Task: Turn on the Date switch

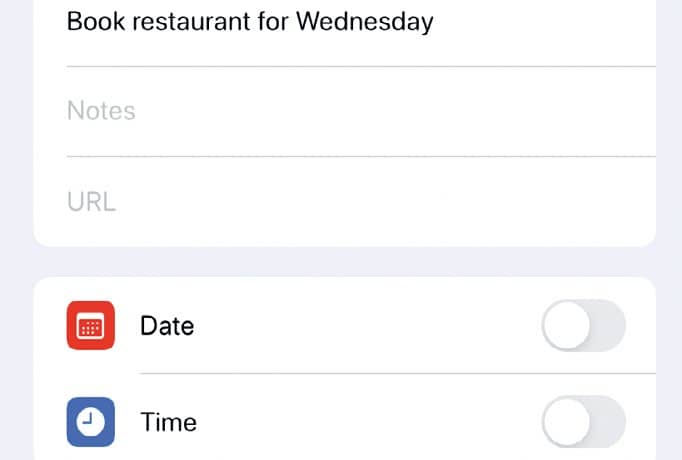Action: [x=584, y=325]
